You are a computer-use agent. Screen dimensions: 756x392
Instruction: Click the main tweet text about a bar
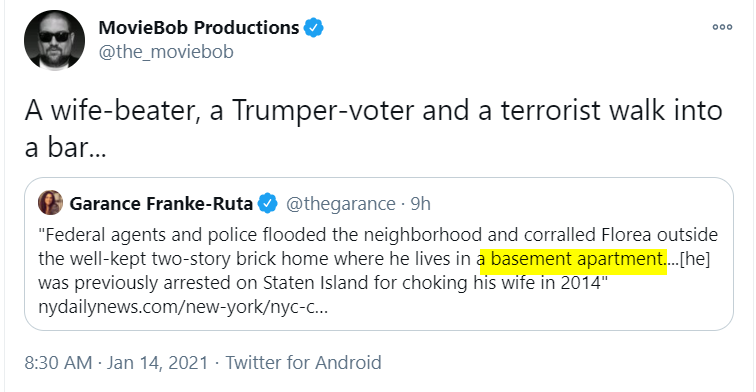point(374,129)
